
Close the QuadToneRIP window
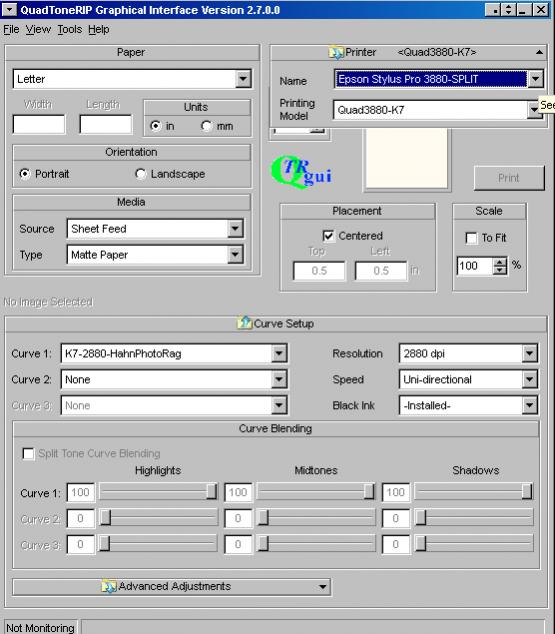[x=541, y=10]
